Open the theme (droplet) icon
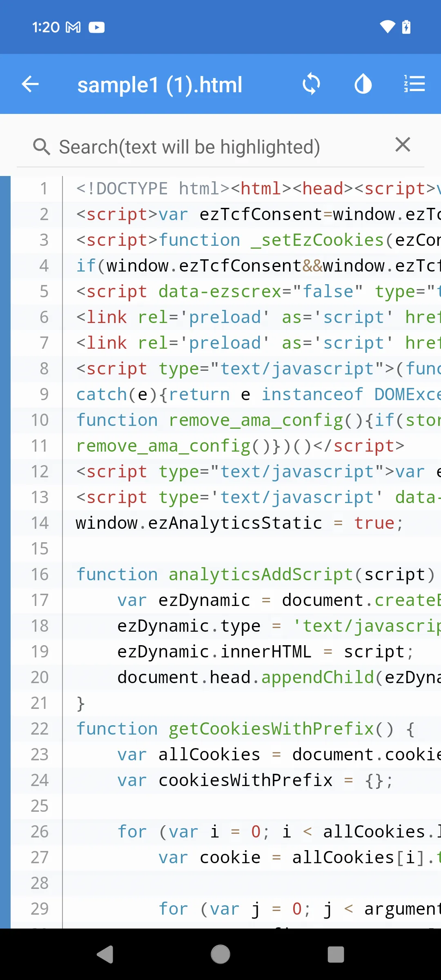The width and height of the screenshot is (441, 980). click(x=363, y=84)
